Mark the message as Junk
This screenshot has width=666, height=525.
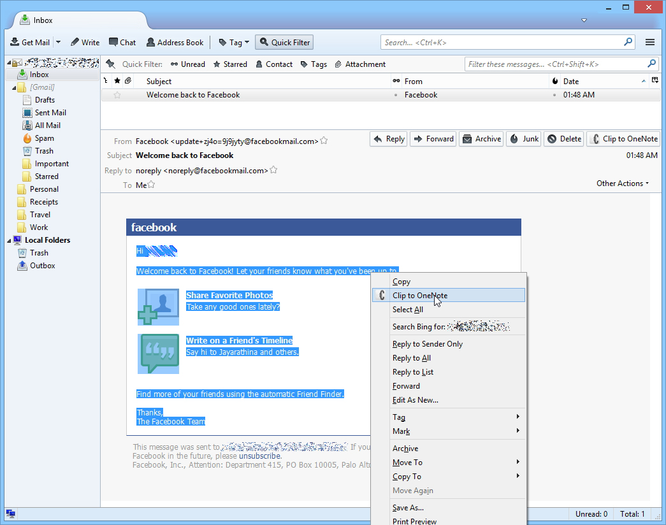(x=524, y=139)
